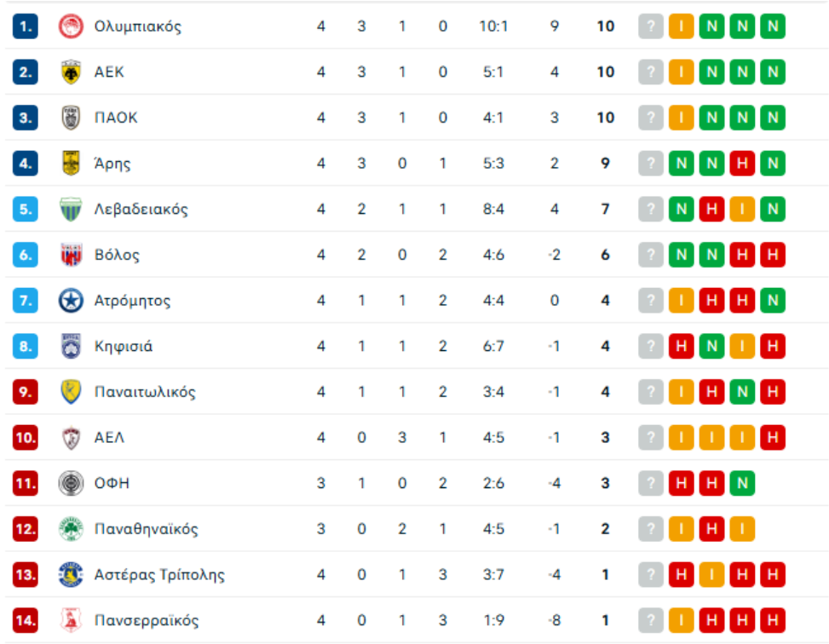829x644 pixels.
Task: Open the Βόλος team page link
Action: (x=117, y=256)
